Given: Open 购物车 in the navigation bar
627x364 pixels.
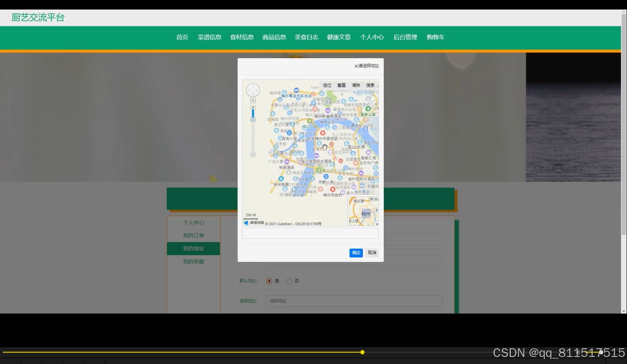Looking at the screenshot, I should click(x=436, y=37).
